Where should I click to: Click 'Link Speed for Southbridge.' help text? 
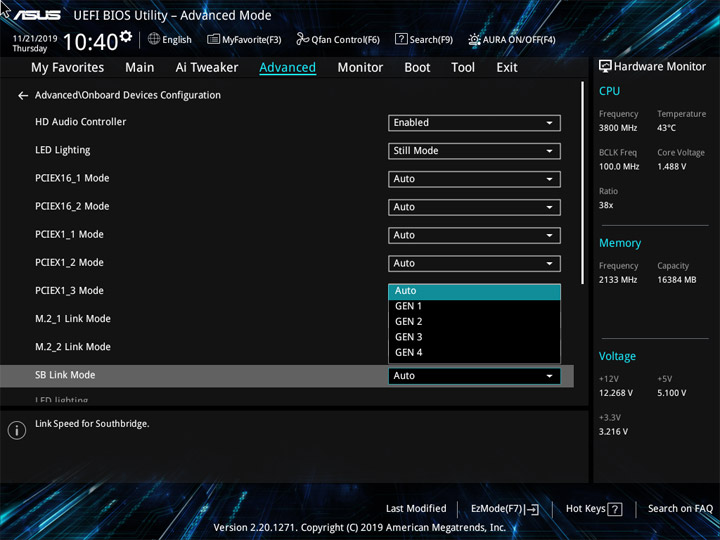tap(92, 424)
